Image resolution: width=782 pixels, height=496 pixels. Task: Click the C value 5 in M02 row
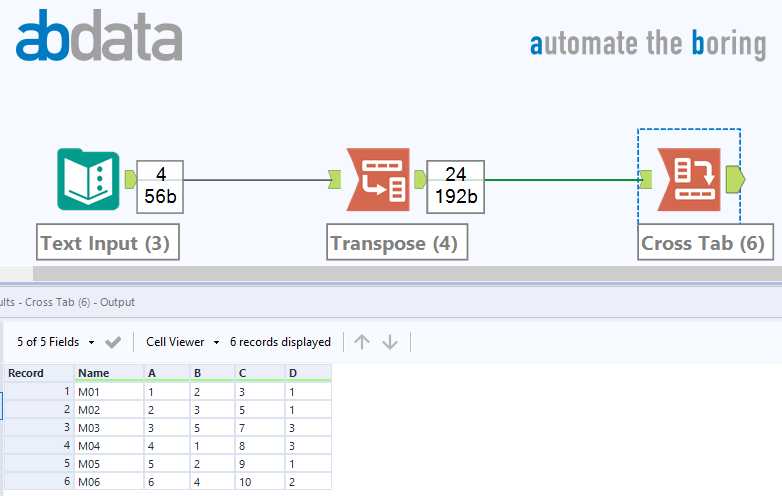click(x=260, y=410)
